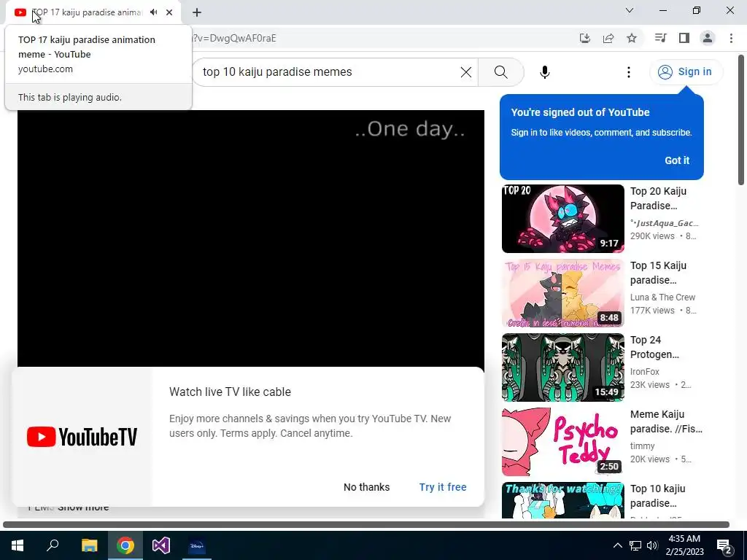Click the video player showing One day

[x=251, y=238]
